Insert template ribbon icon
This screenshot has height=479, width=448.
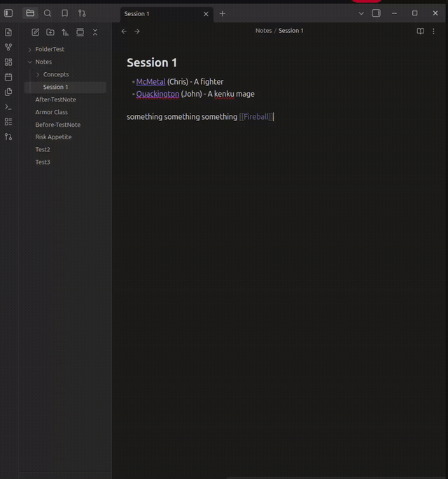coord(8,92)
